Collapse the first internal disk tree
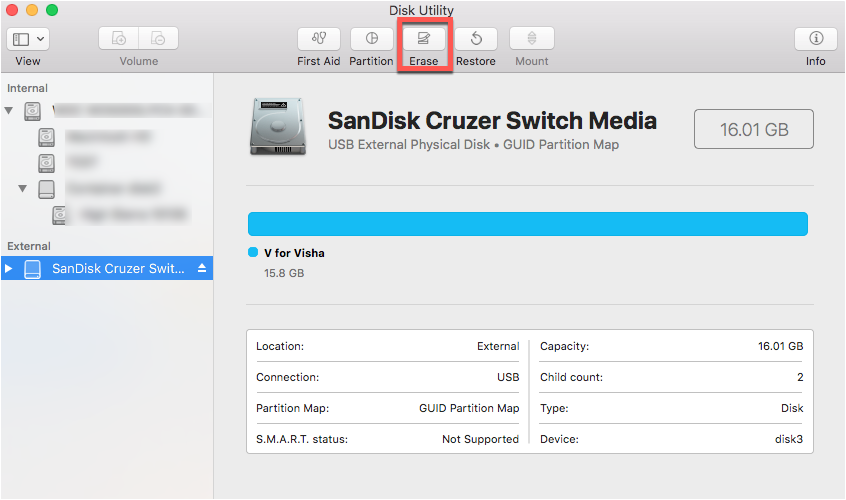Screen dimensions: 846x500 click(x=9, y=111)
